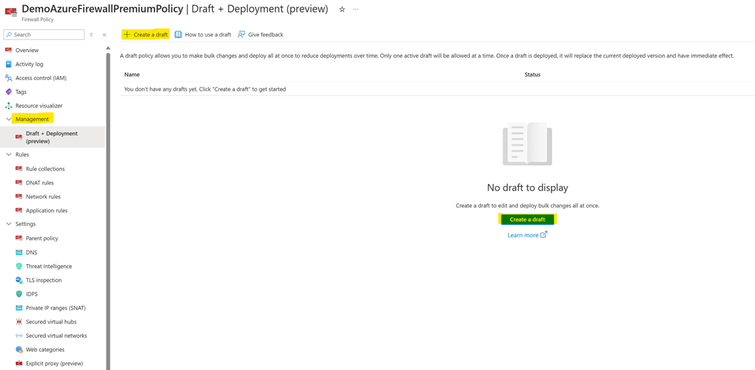Image resolution: width=755 pixels, height=370 pixels.
Task: Click the Tags icon in sidebar
Action: pyautogui.click(x=8, y=92)
